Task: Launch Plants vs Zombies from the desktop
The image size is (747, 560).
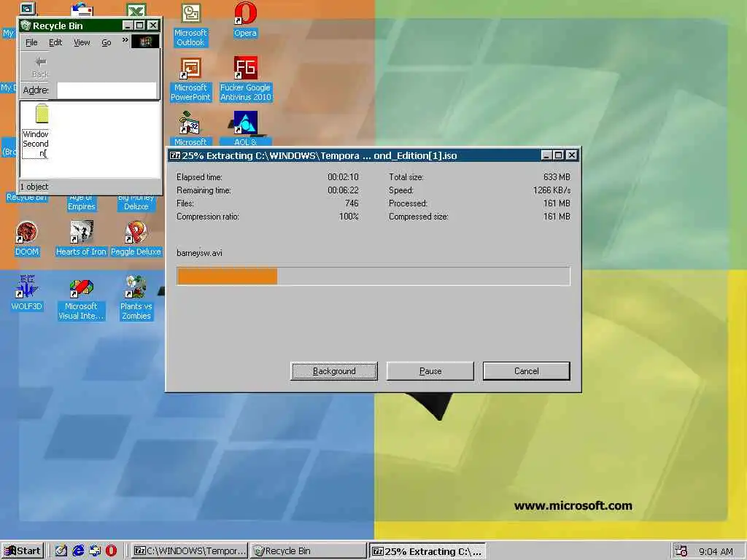Action: tap(136, 287)
